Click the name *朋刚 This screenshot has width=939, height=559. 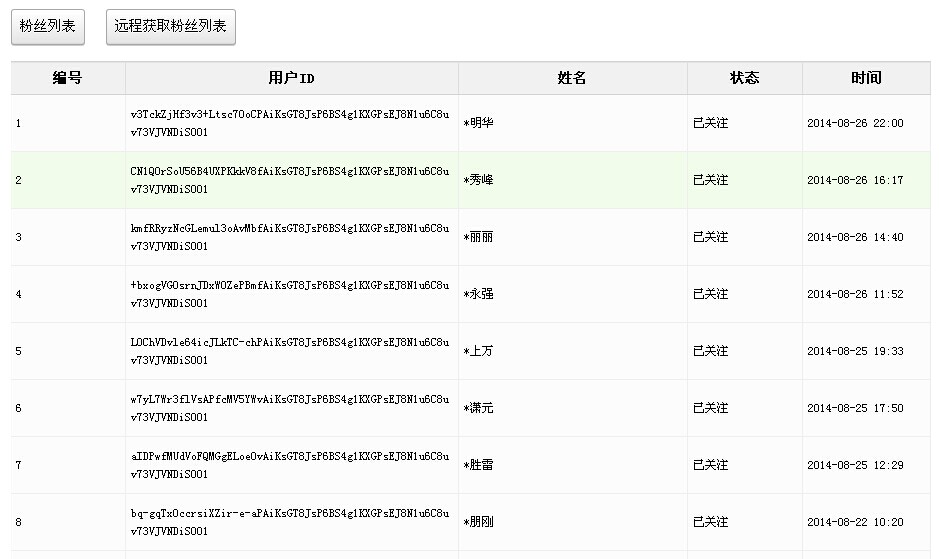(478, 522)
